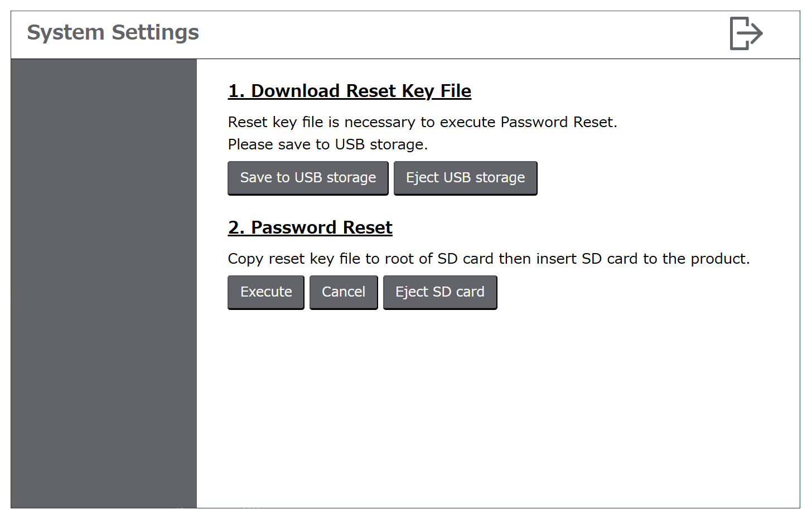Viewport: 812px width, 519px height.
Task: Click the 'Copy reset key file' instruction text
Action: tap(489, 259)
